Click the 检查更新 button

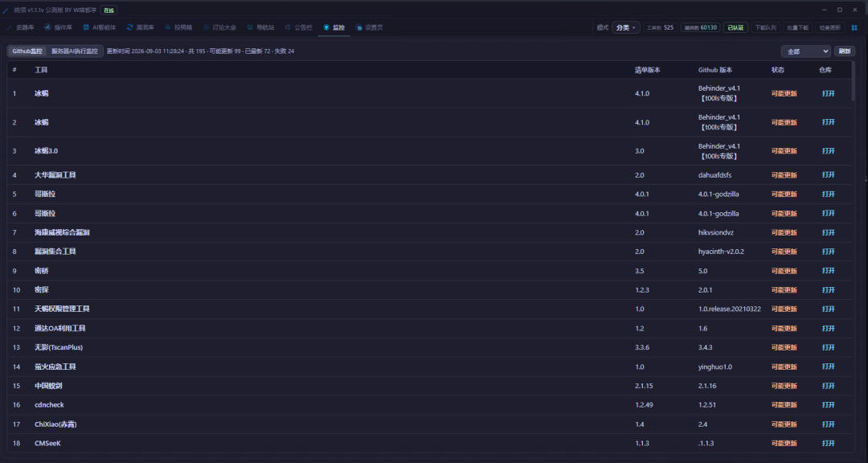(x=829, y=27)
